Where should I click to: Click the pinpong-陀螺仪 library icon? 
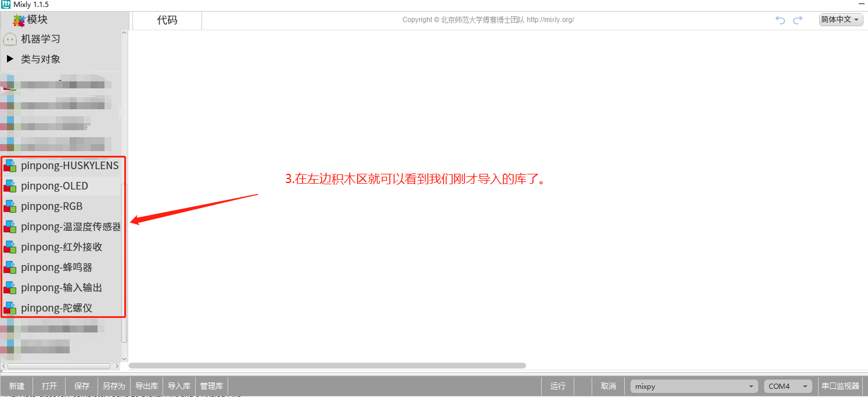click(x=10, y=308)
